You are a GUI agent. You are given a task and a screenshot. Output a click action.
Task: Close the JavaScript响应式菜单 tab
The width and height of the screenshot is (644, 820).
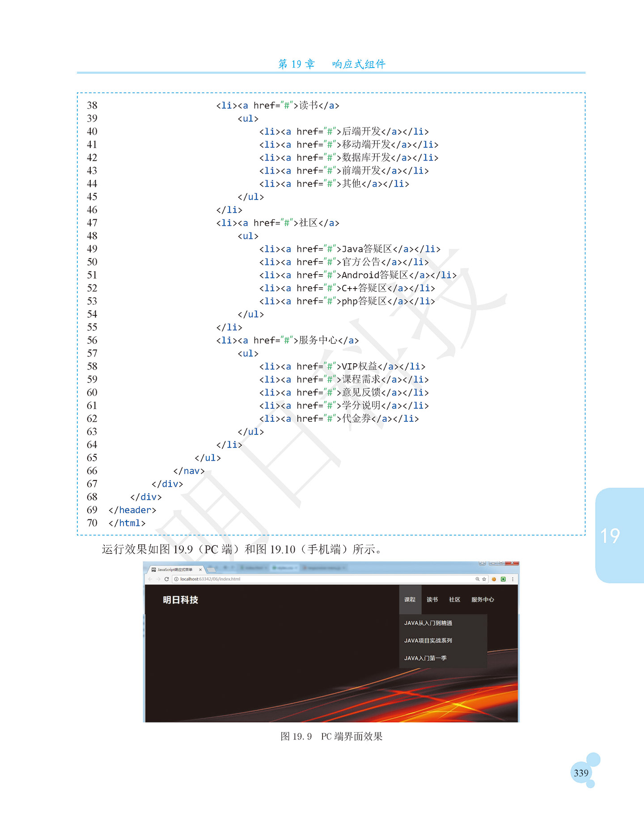(200, 569)
